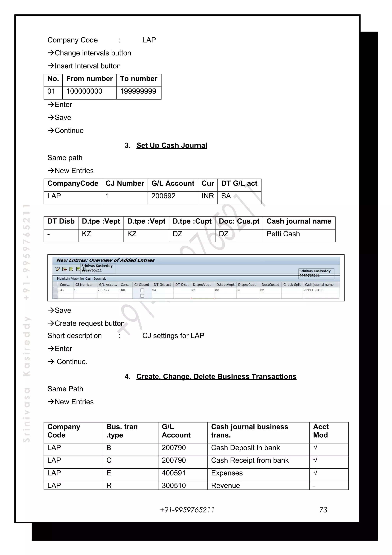Click the Select All icon in SAP toolbar
Image resolution: width=392 pixels, height=555 pixels.
click(x=71, y=269)
